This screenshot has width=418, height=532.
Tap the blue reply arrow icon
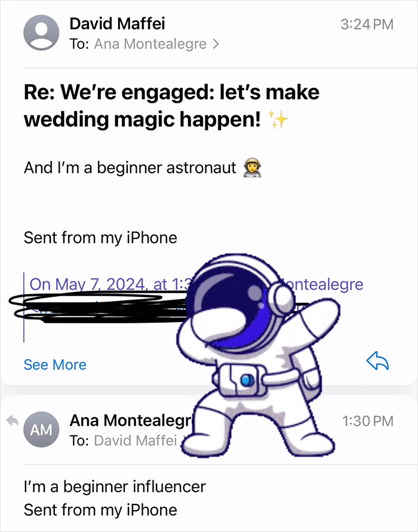(377, 360)
